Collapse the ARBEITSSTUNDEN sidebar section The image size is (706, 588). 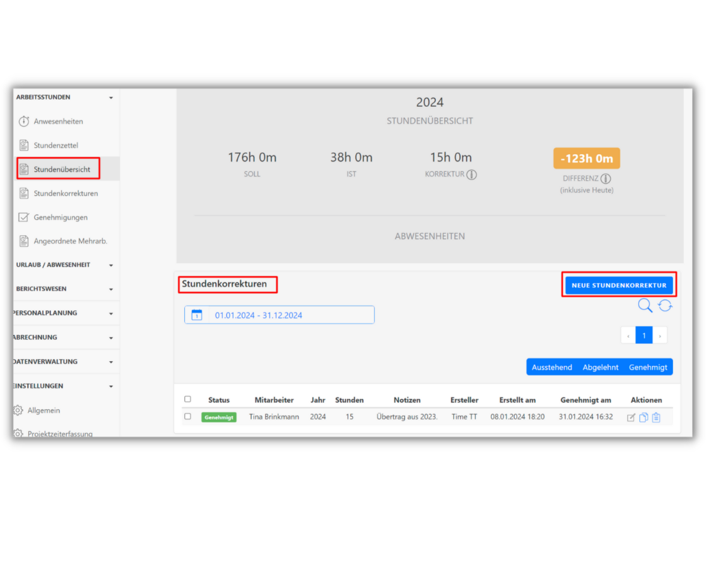[111, 98]
